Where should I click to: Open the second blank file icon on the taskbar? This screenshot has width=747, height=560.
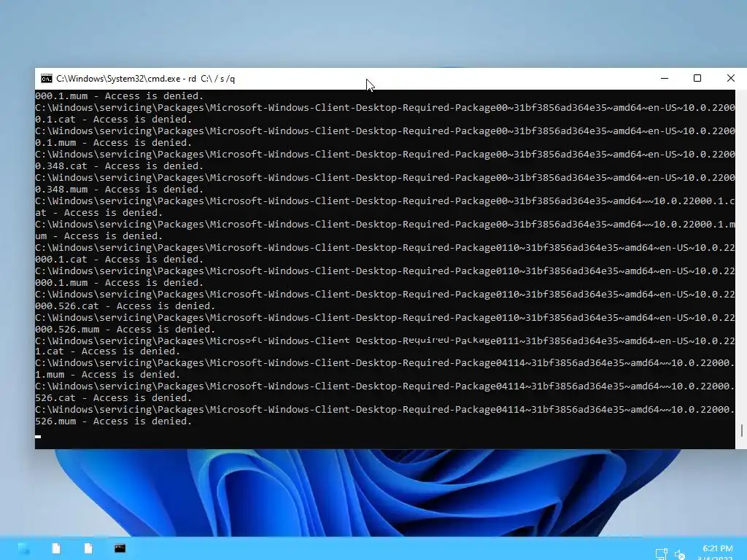pos(88,548)
